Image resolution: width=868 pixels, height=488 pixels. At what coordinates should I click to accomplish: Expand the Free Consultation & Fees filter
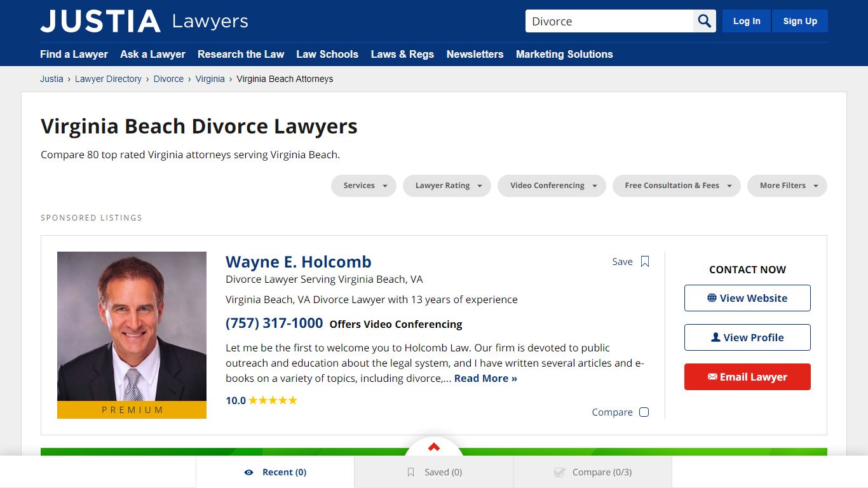pyautogui.click(x=677, y=186)
